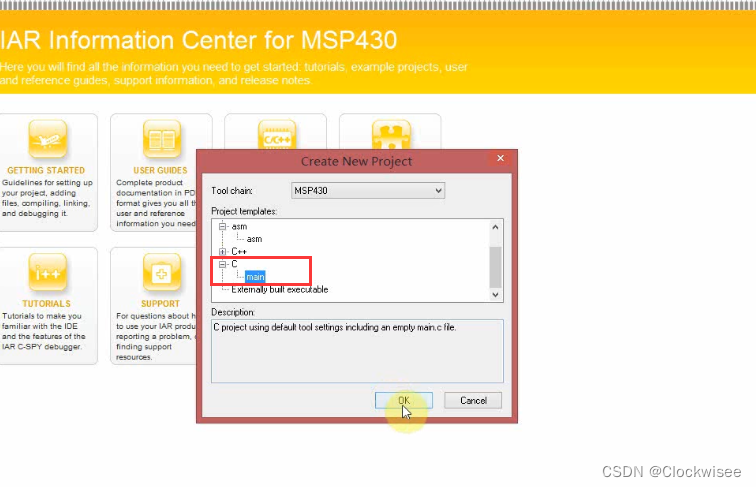Expand the C++ tree node
756x487 pixels.
(x=222, y=251)
